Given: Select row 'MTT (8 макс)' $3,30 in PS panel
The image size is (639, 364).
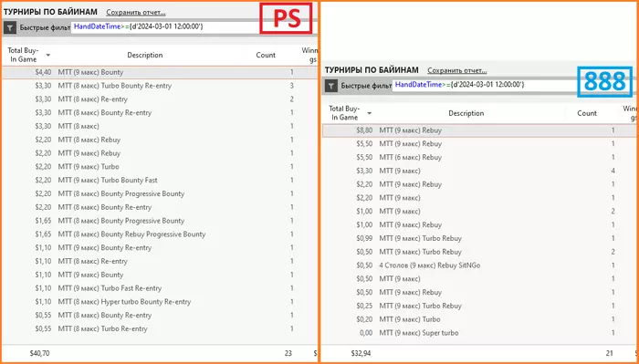Looking at the screenshot, I should (160, 126).
